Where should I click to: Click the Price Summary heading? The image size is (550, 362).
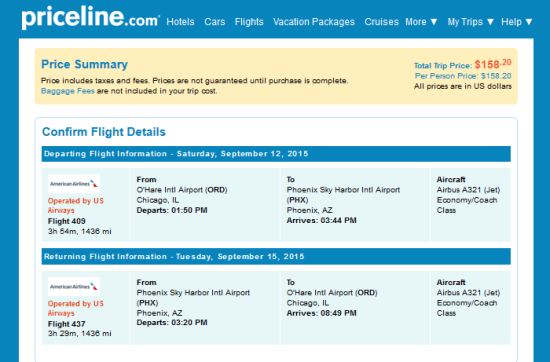click(85, 65)
